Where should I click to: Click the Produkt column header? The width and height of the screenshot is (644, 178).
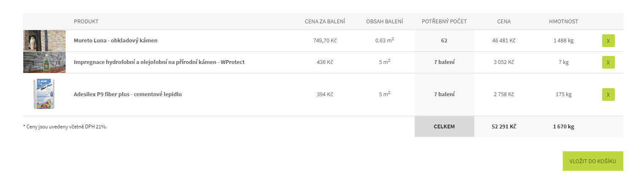[86, 22]
